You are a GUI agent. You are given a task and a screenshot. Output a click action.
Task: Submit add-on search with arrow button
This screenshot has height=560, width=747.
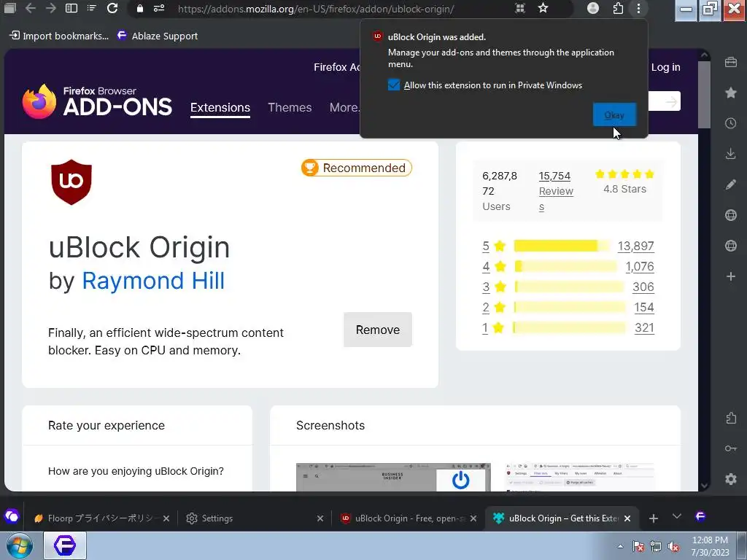pos(671,101)
